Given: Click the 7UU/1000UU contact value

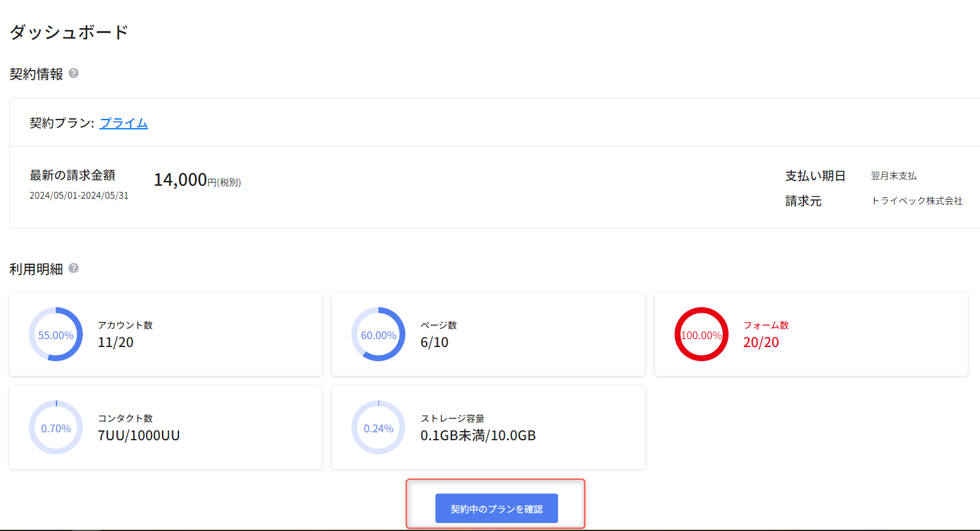Looking at the screenshot, I should [x=139, y=435].
